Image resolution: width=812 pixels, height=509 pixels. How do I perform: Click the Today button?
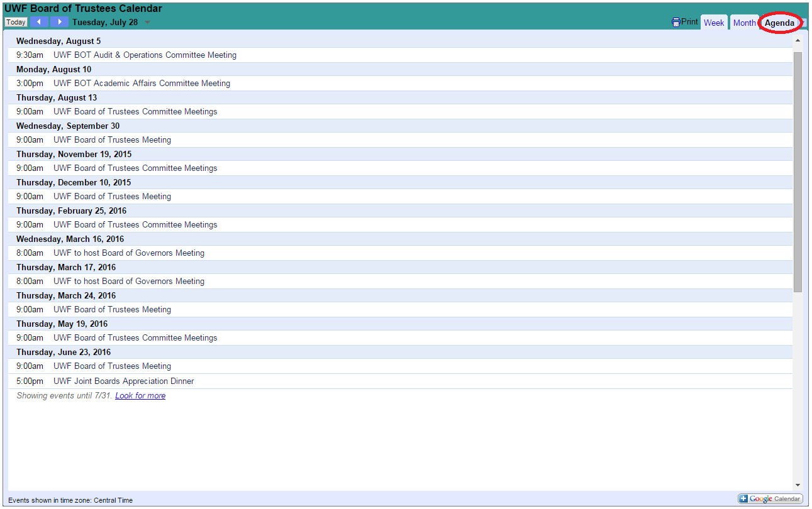coord(16,22)
